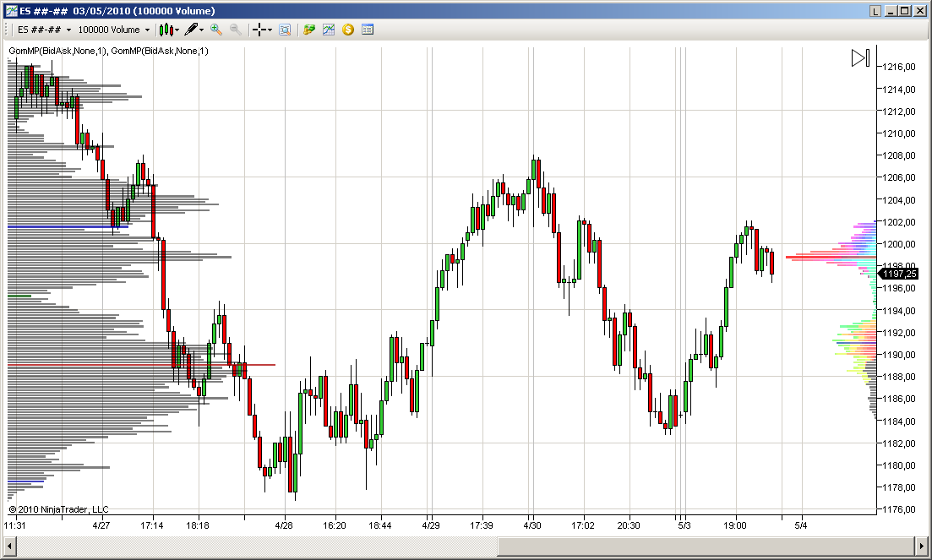
Task: Open the chart properties icon
Action: (368, 29)
